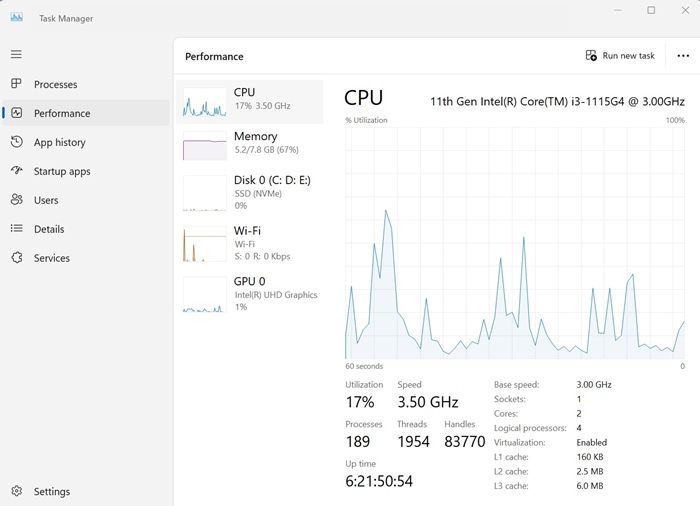Click the 83770 handles count
Screen dimensions: 700x506
pos(464,441)
